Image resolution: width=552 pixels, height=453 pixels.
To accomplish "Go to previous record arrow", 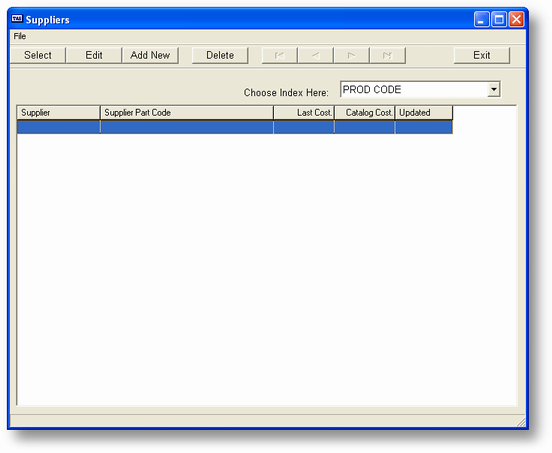I will pyautogui.click(x=315, y=56).
